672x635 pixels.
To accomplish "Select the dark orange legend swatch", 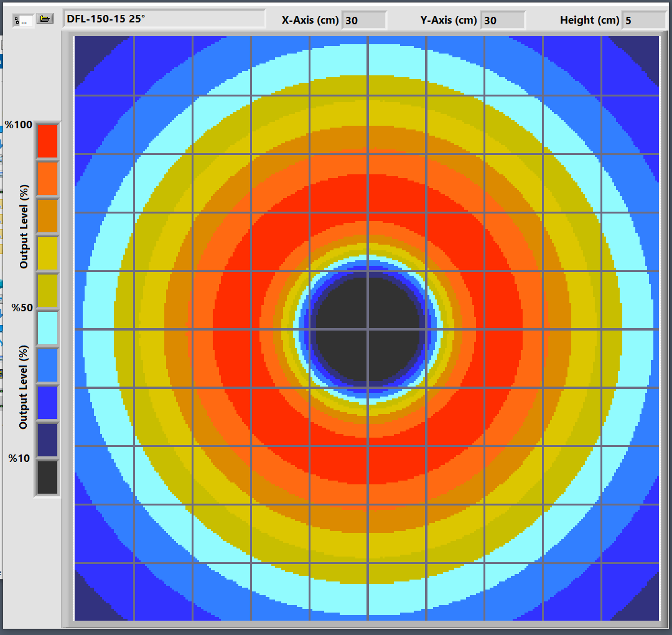I will [x=47, y=216].
